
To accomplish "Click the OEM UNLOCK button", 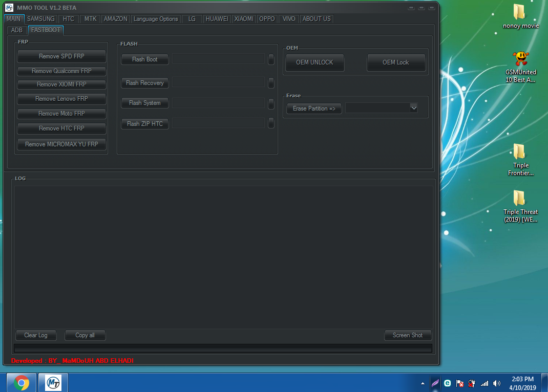I will (x=314, y=62).
